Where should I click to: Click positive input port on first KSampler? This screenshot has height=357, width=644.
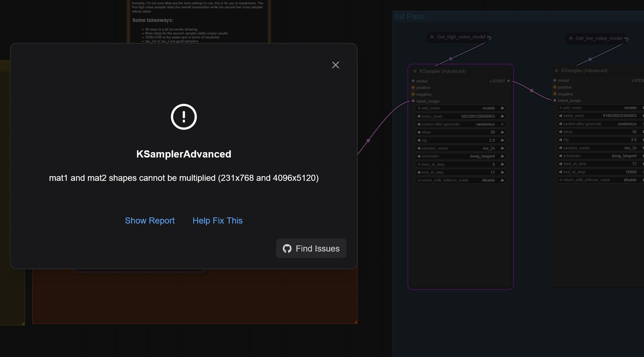click(413, 88)
